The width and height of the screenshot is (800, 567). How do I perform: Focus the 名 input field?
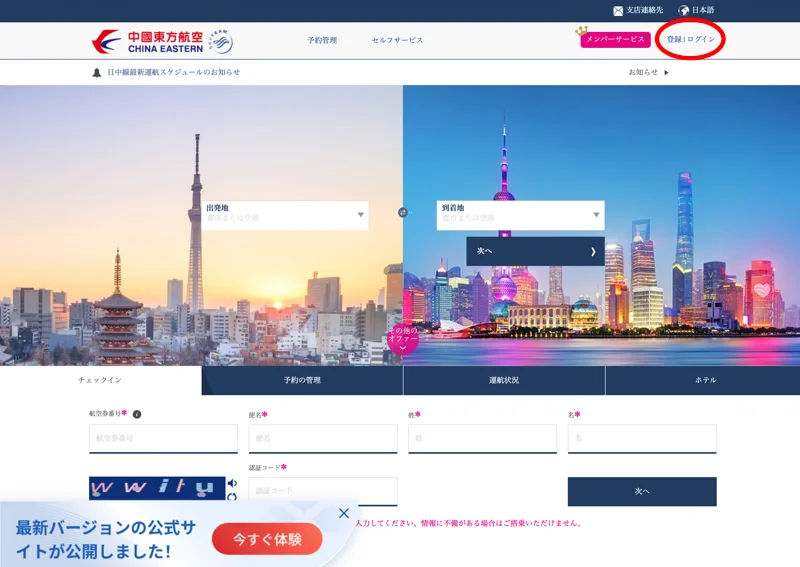coord(642,438)
